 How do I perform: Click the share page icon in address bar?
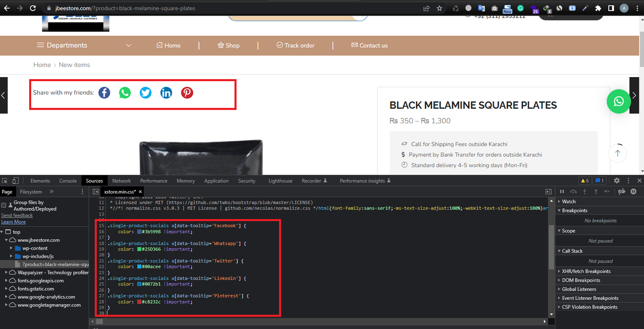[426, 8]
